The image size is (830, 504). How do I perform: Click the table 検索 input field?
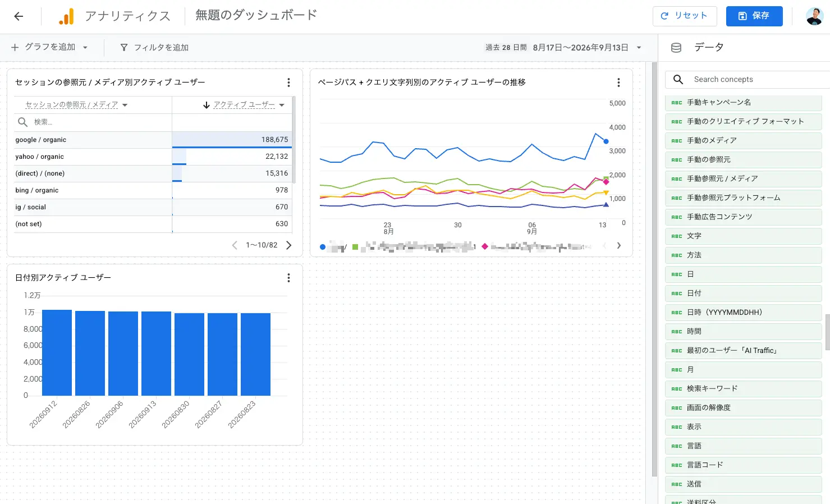(93, 122)
